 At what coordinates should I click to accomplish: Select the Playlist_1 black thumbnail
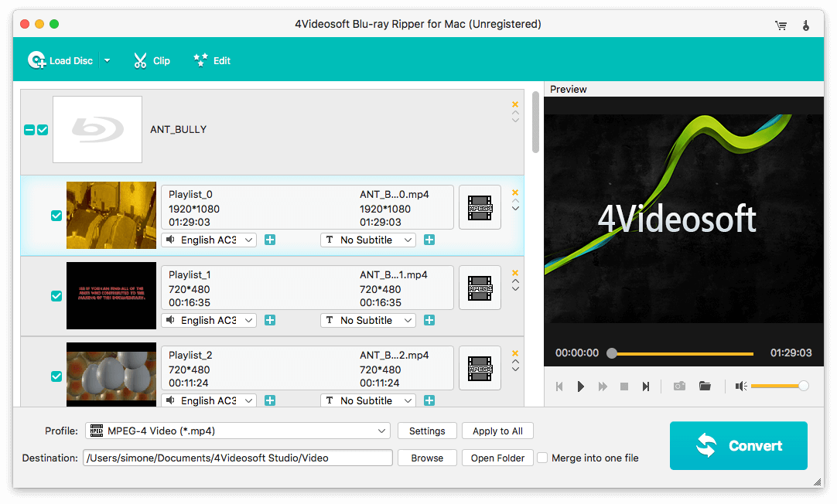point(111,295)
